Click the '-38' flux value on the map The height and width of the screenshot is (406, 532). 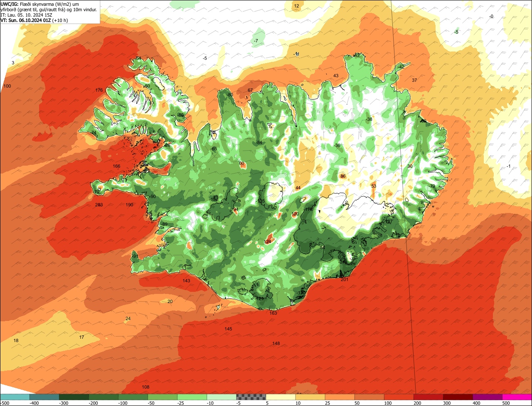coord(369,119)
